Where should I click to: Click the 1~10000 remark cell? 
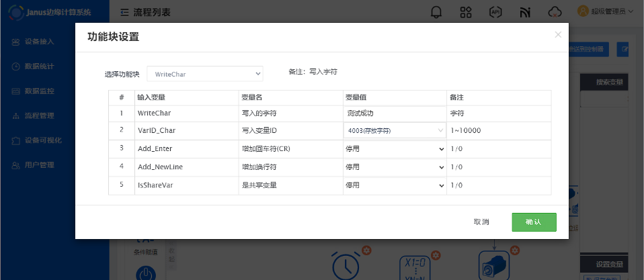click(x=499, y=131)
